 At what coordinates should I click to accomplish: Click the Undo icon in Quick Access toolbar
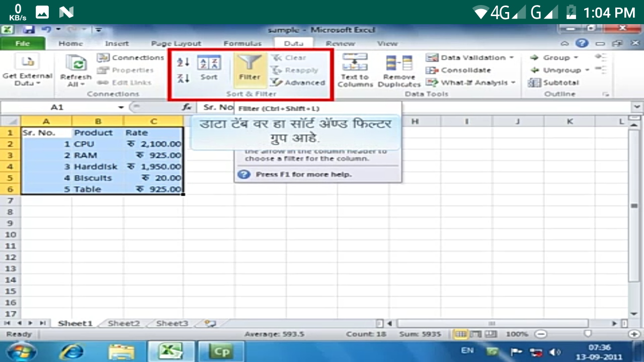pyautogui.click(x=47, y=30)
